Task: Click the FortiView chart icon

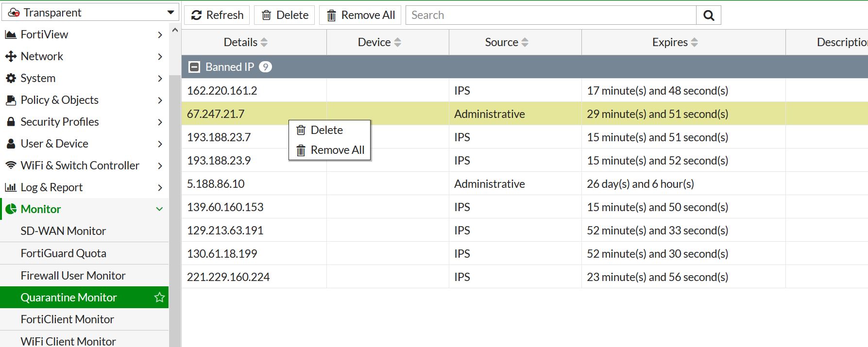Action: [11, 34]
